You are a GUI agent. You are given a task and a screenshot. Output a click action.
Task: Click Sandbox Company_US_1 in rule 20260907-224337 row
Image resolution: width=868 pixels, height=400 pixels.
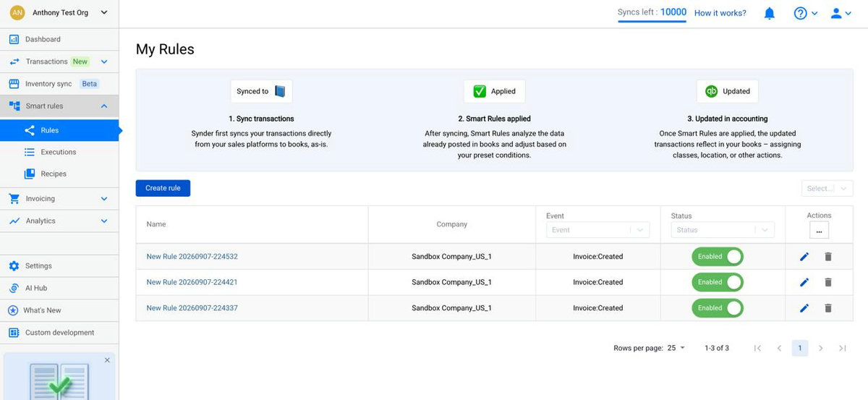pos(452,308)
